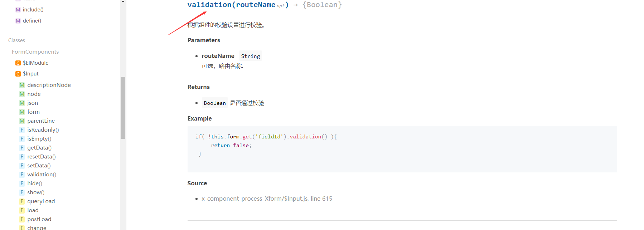This screenshot has width=644, height=230.
Task: Click the orange C icon beside $Input
Action: click(x=18, y=74)
